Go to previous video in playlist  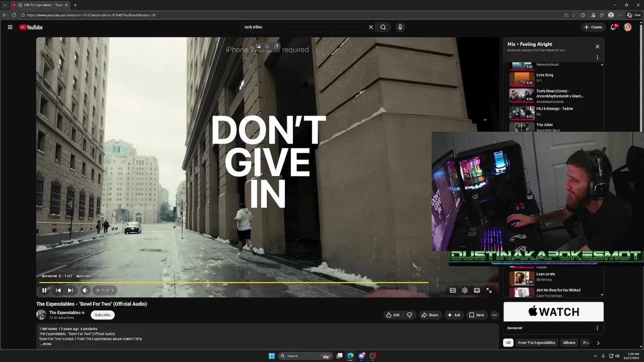58,290
